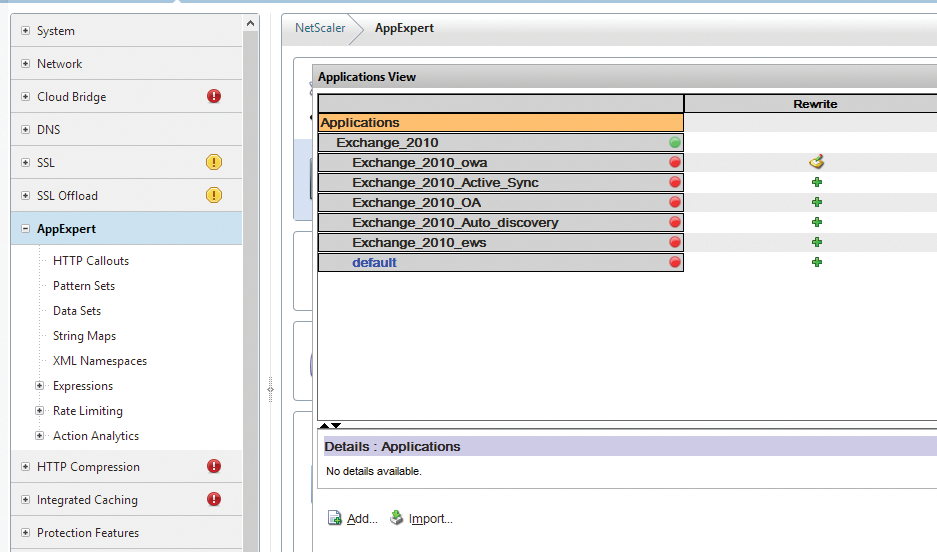Click the HTTP Compression red error icon

point(214,467)
